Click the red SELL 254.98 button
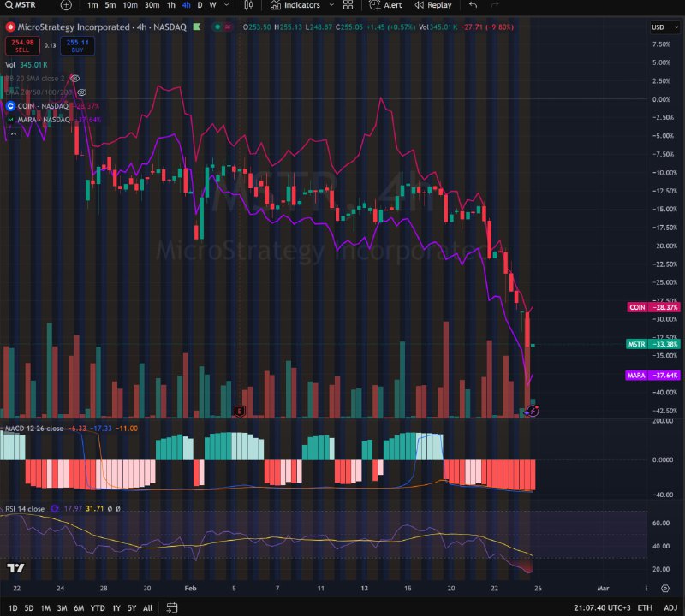 tap(22, 46)
